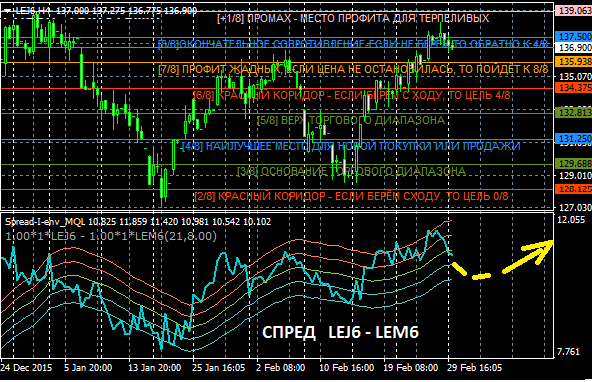Select the [3/8] ОСНОВАНИЕ ТОРГОВОГО ДИАПАЗОНА label

[x=351, y=171]
